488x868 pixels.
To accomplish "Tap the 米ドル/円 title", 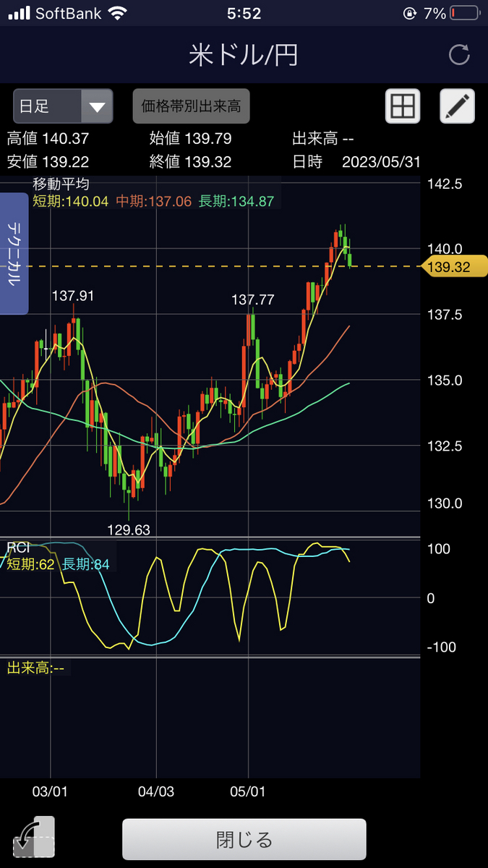I will [x=244, y=56].
